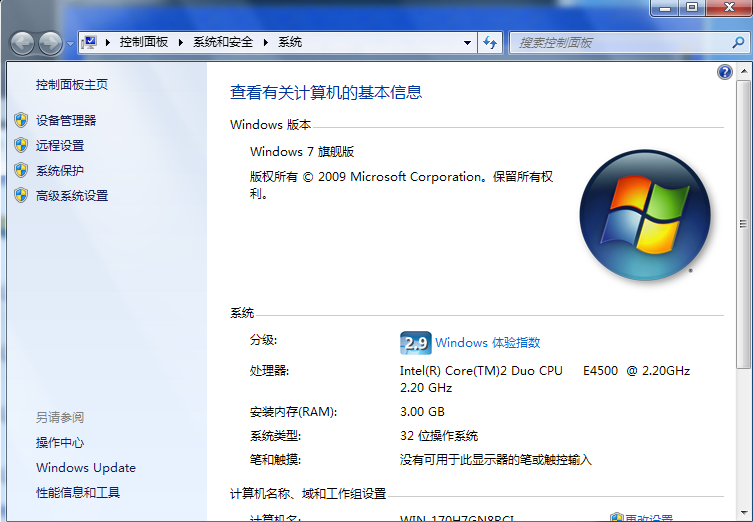This screenshot has height=522, width=753.
Task: Expand arrow after 系统和安全 in breadcrumb
Action: 266,43
